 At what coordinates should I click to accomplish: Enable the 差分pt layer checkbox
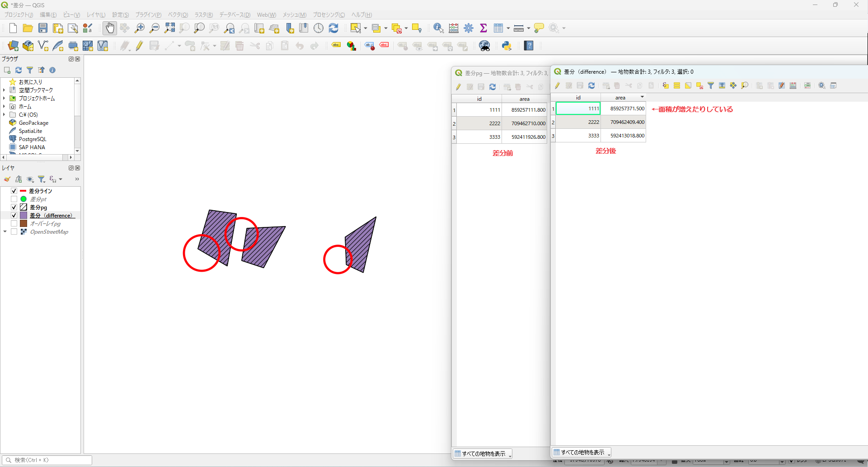coord(14,199)
